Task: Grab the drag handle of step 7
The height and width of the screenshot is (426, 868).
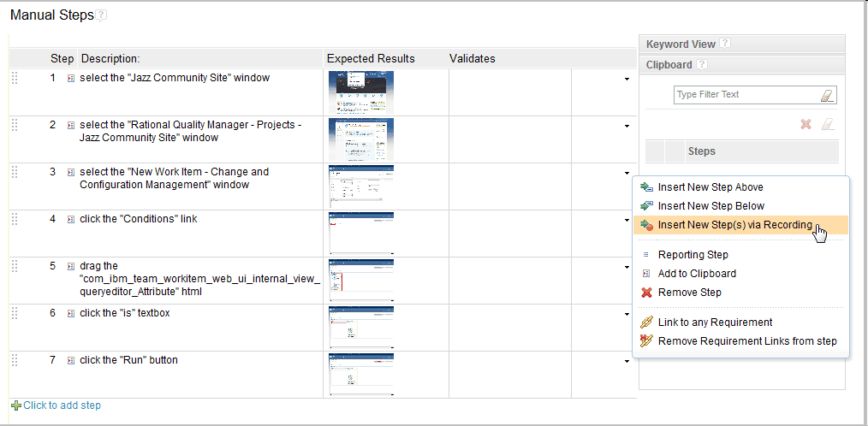Action: point(15,360)
